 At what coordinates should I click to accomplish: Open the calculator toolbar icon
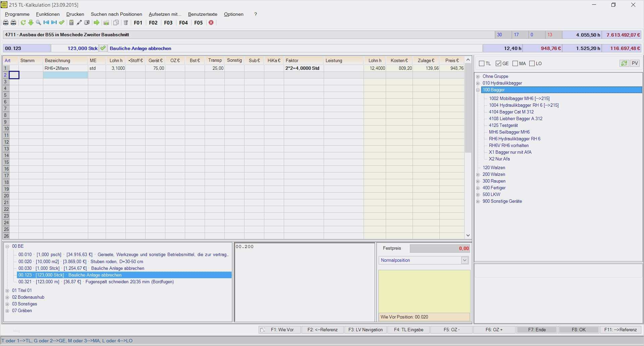(x=71, y=22)
